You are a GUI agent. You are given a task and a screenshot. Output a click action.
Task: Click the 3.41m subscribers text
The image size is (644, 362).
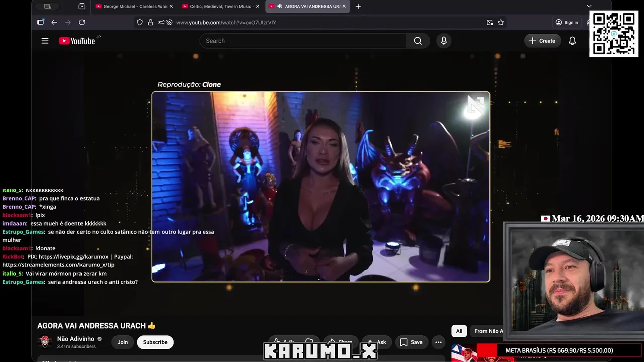tap(76, 347)
